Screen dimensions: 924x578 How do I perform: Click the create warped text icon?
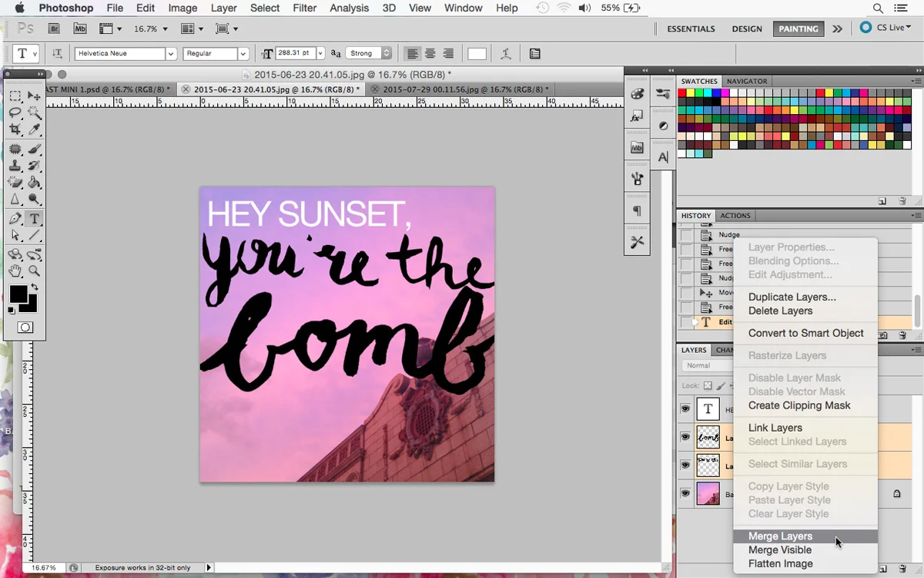click(506, 54)
